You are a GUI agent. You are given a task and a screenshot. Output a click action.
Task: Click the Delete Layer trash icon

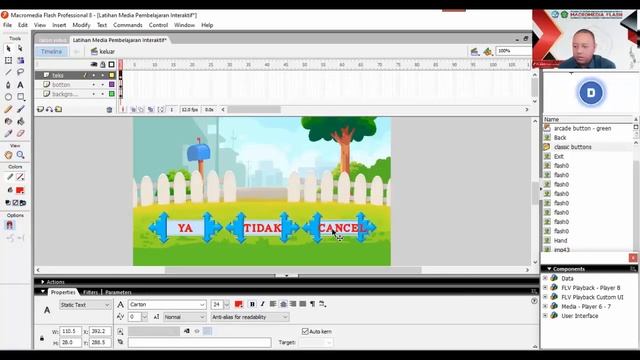(109, 110)
